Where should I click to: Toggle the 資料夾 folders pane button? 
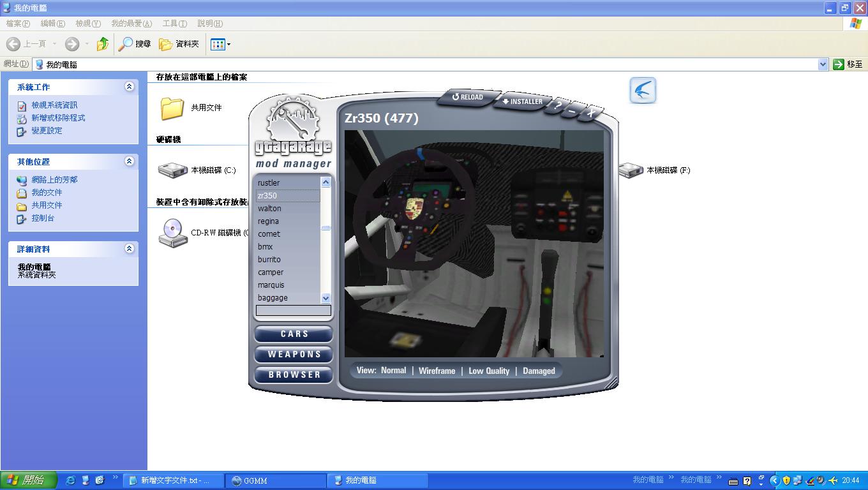(179, 44)
